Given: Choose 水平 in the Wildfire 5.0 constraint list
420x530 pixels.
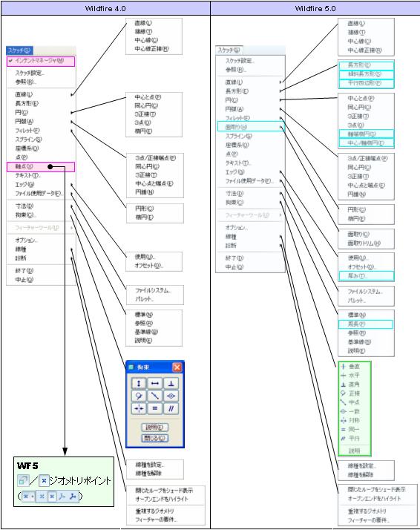Looking at the screenshot, I should pyautogui.click(x=355, y=375).
